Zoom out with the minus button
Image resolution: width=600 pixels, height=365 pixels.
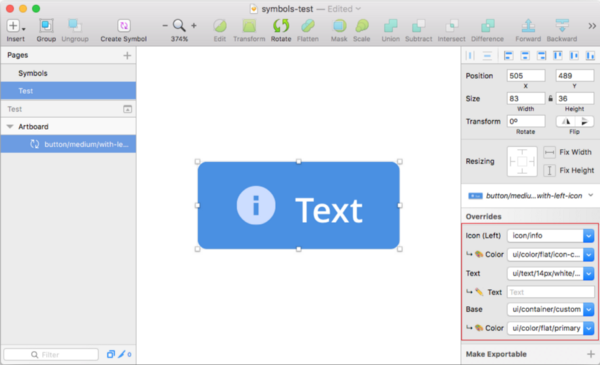pos(165,26)
